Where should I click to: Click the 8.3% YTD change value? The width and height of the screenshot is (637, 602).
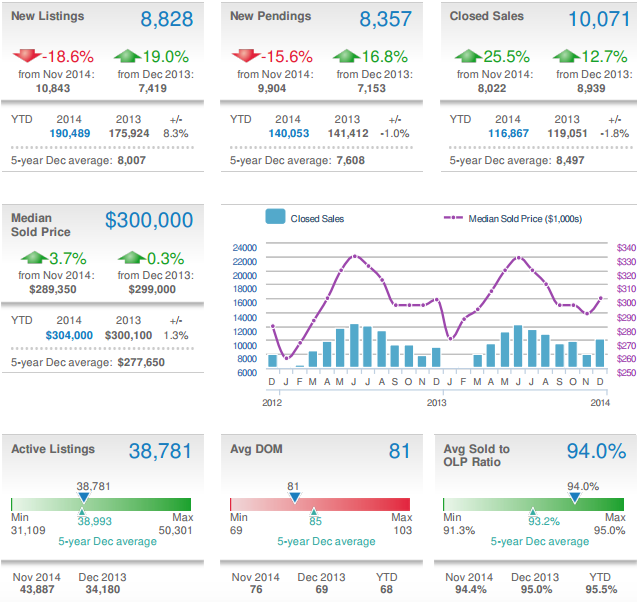click(x=176, y=133)
